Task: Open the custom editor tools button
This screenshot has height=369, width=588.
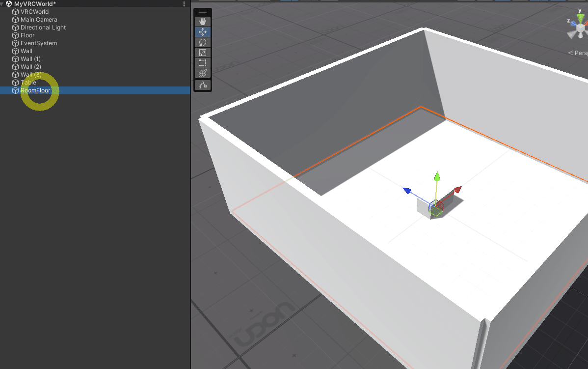Action: 203,85
